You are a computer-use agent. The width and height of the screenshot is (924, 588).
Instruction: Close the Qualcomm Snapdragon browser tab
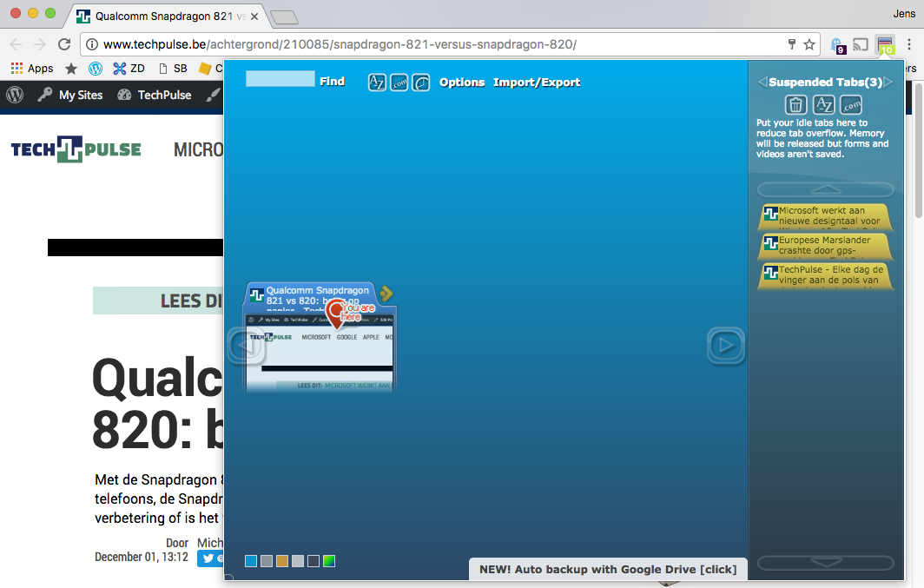click(x=254, y=17)
